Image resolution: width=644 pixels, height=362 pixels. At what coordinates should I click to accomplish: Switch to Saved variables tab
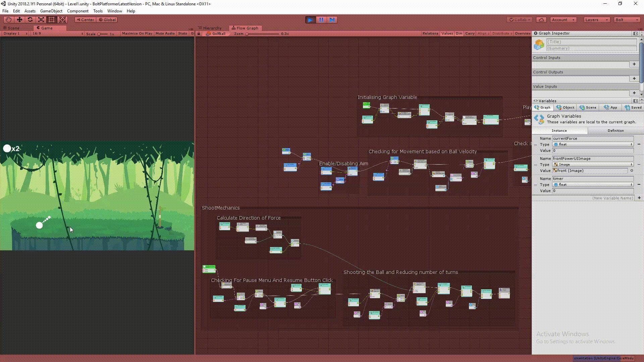(x=633, y=108)
